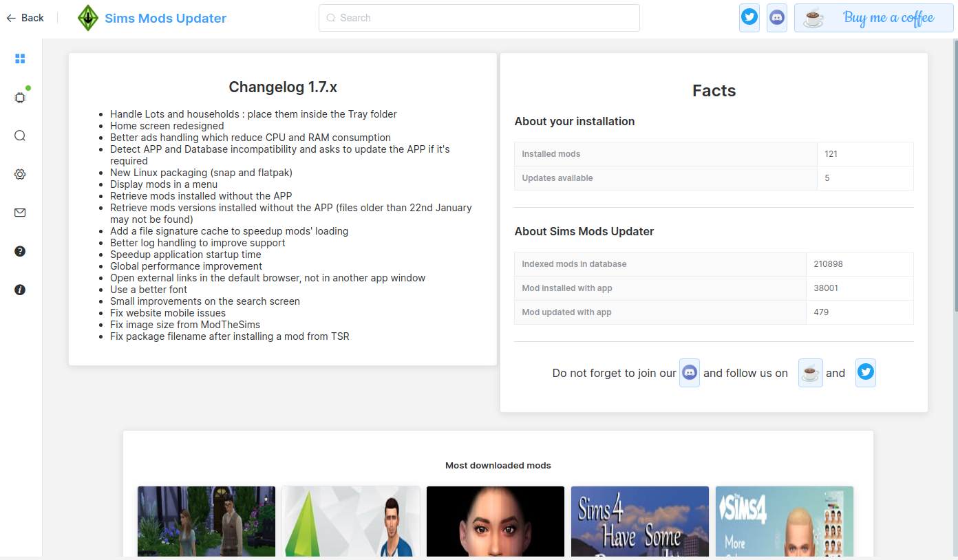Open the Twitter link in the header
Viewport: 958px width, 560px height.
point(749,18)
